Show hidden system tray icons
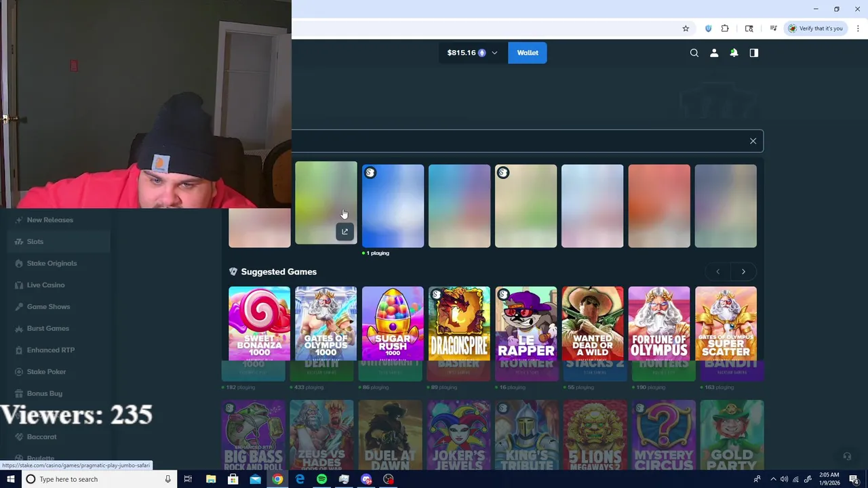The image size is (868, 488). coord(772,479)
